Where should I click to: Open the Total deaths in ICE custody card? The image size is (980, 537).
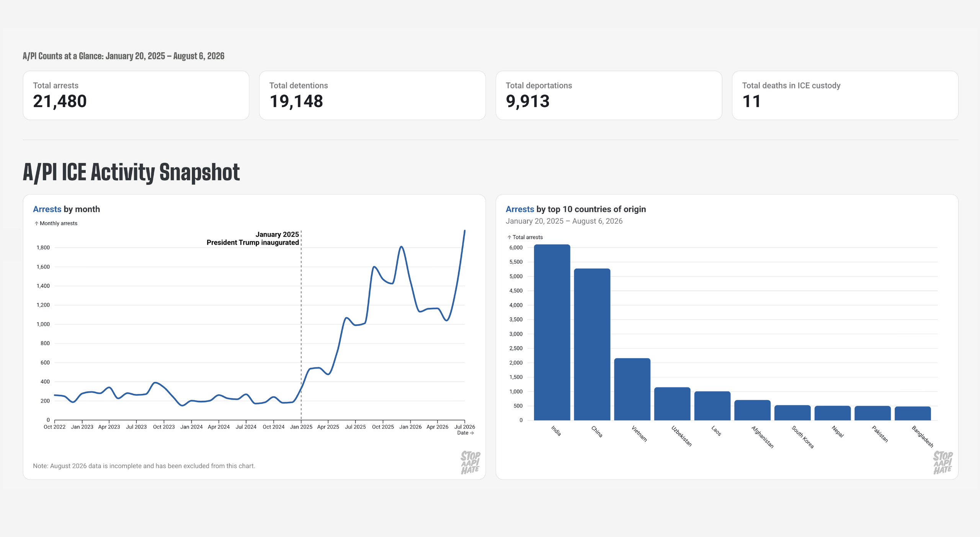(x=845, y=95)
